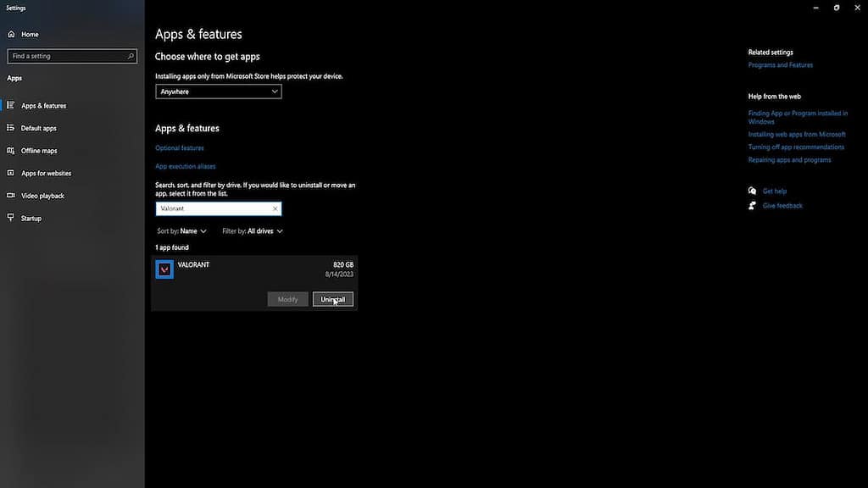Screen dimensions: 868x488
Task: Click the Video playback icon
Action: (x=10, y=196)
